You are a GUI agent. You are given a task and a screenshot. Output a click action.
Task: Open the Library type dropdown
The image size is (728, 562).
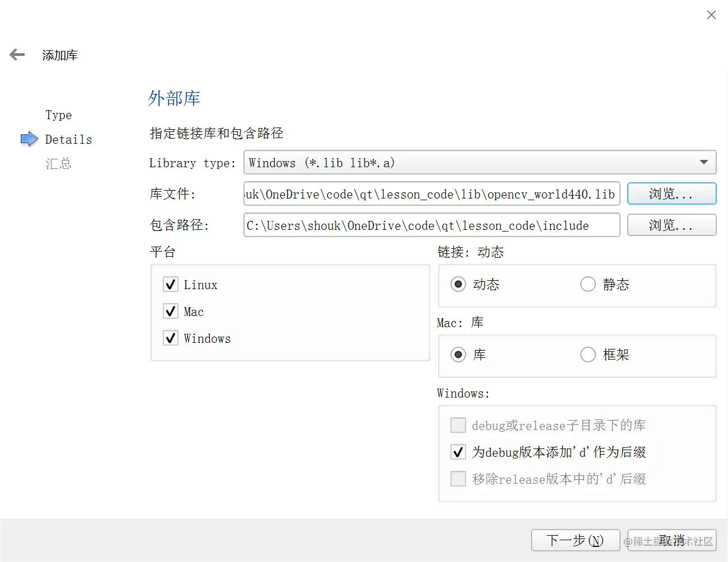pos(480,163)
